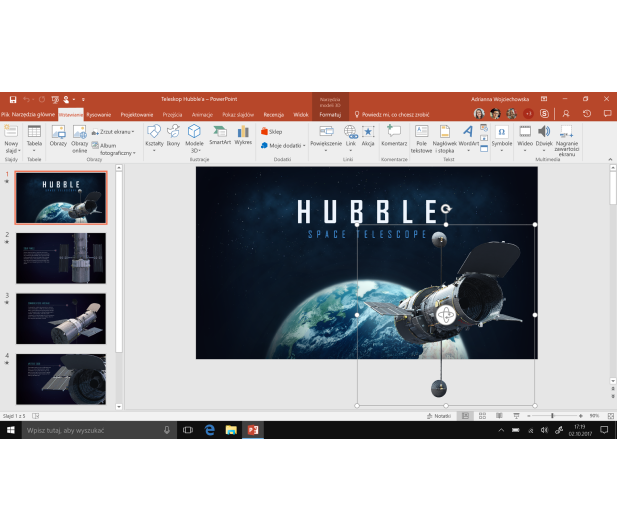The image size is (617, 530).
Task: Fit slide to current window
Action: coord(610,416)
